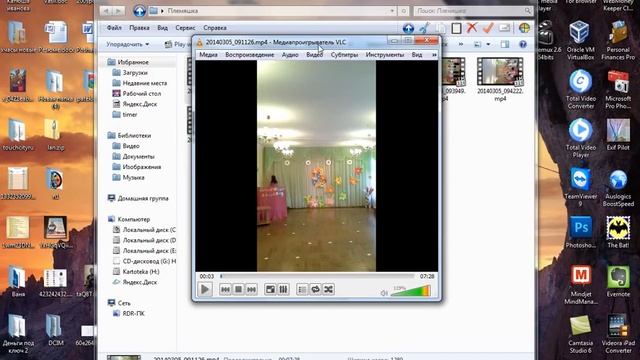Click the blue up-folder button by address bar
Viewport: 640px width, 360px height.
(x=139, y=11)
